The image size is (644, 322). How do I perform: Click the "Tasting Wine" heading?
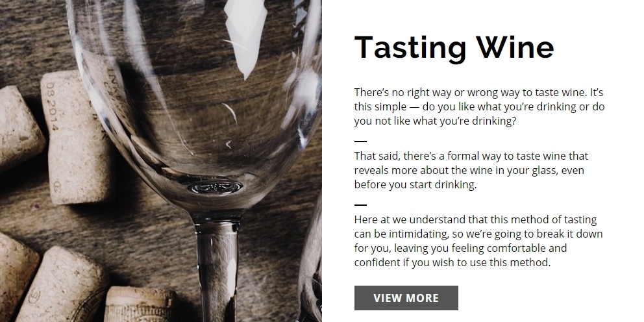[454, 47]
